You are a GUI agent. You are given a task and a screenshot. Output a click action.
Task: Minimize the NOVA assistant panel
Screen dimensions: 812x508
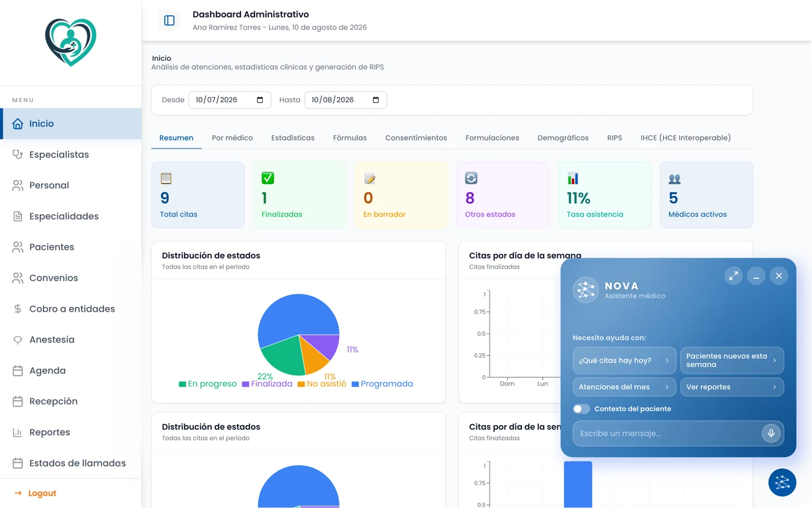(756, 276)
